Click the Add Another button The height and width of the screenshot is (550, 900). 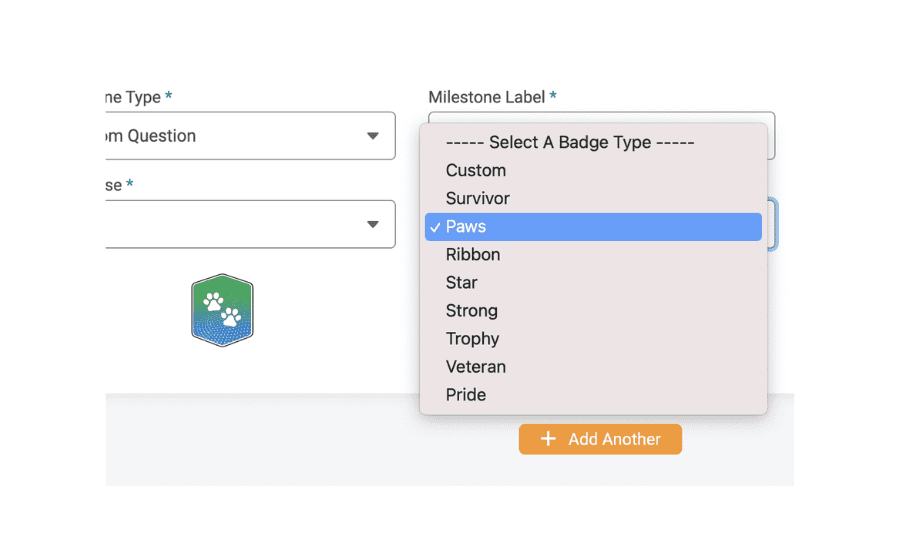coord(600,439)
